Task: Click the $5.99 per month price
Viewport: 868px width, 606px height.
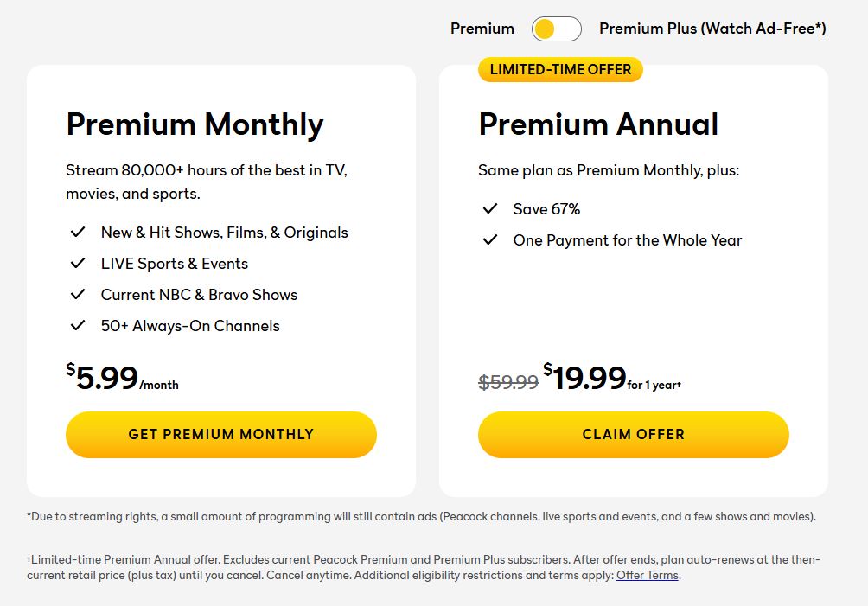Action: coord(122,378)
